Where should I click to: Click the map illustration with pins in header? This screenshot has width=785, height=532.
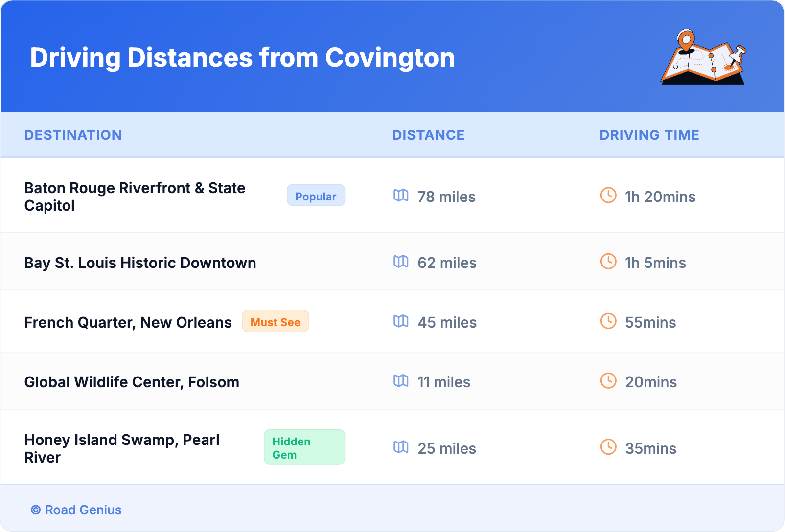click(x=703, y=57)
